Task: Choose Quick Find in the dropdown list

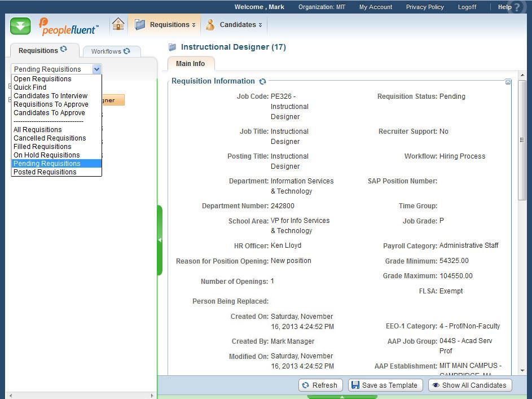Action: coord(30,87)
